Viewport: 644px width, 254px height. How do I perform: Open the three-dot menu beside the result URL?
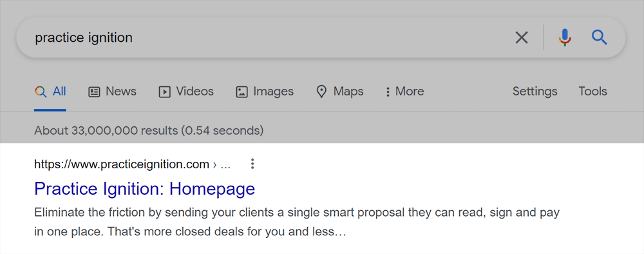[x=252, y=164]
